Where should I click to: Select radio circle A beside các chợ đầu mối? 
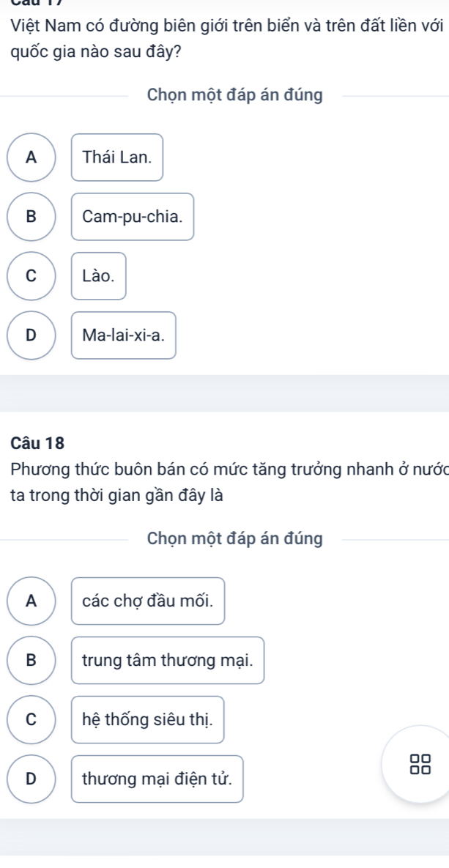coord(31,601)
